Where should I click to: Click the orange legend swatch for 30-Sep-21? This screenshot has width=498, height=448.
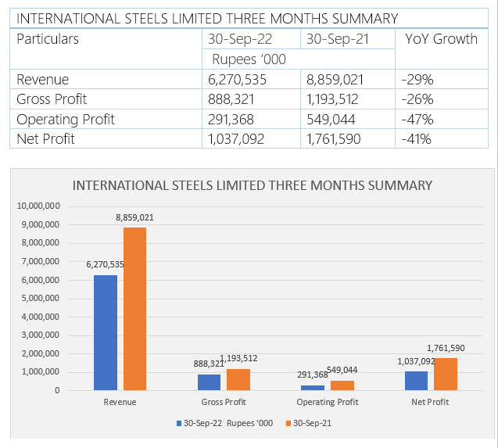(x=288, y=423)
